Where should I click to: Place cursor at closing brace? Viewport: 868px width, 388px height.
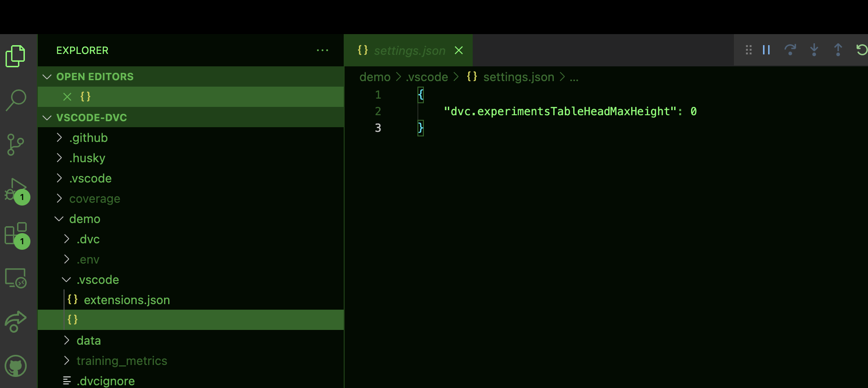pyautogui.click(x=421, y=128)
